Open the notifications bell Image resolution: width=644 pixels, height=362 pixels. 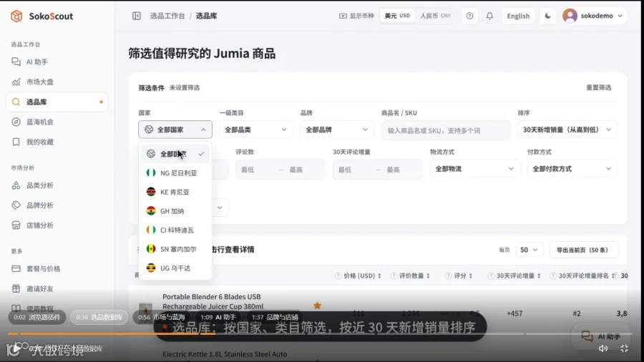(x=489, y=16)
